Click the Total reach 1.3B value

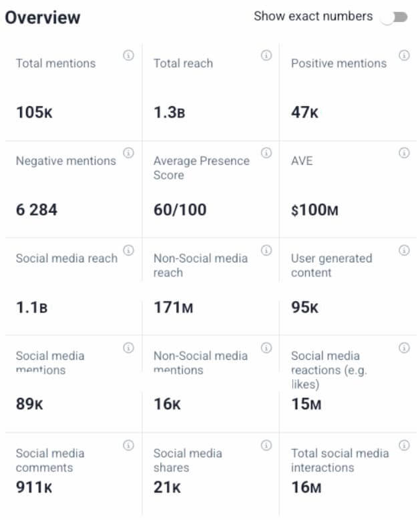[x=170, y=112]
